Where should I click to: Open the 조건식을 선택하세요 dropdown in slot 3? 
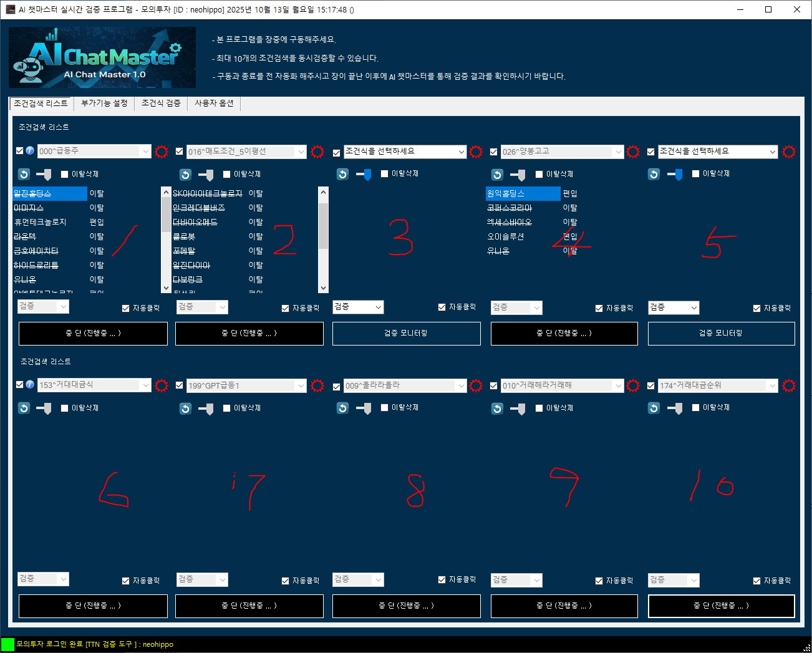405,152
